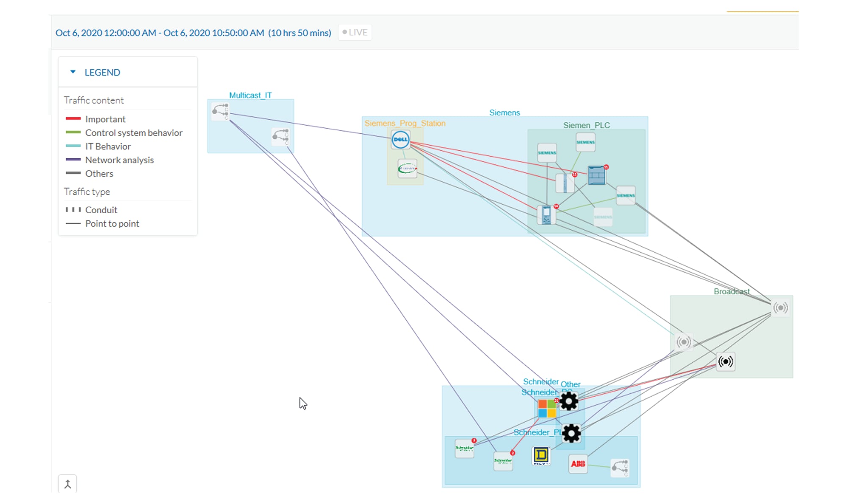Click the faded broadcast node on group edge
The height and width of the screenshot is (504, 848).
click(683, 342)
